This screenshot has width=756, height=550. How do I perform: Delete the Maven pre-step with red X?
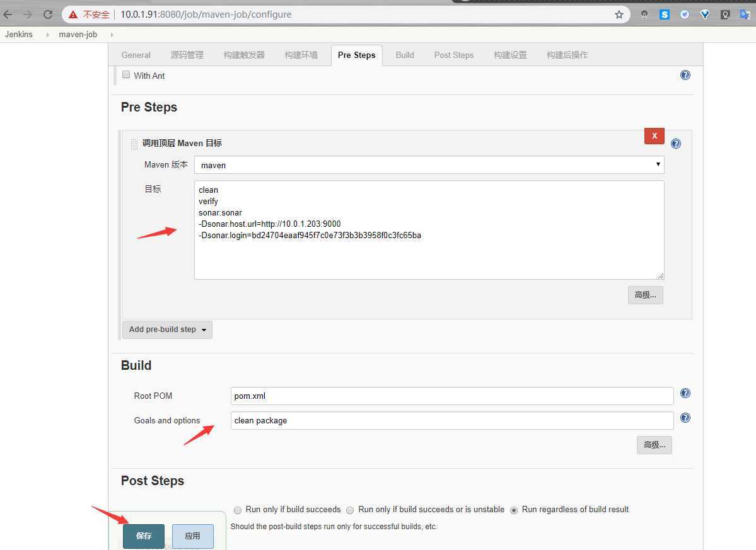click(x=654, y=136)
